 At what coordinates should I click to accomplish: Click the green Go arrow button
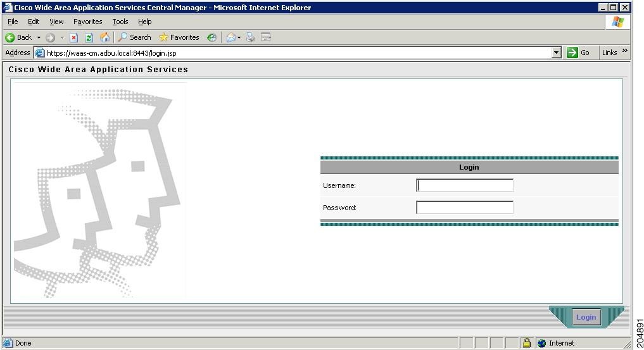tap(572, 53)
